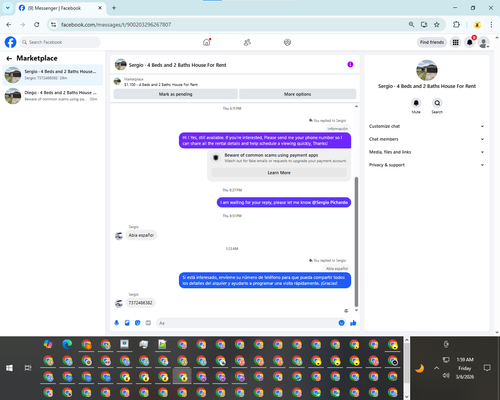Expand Customize chat section

426,126
